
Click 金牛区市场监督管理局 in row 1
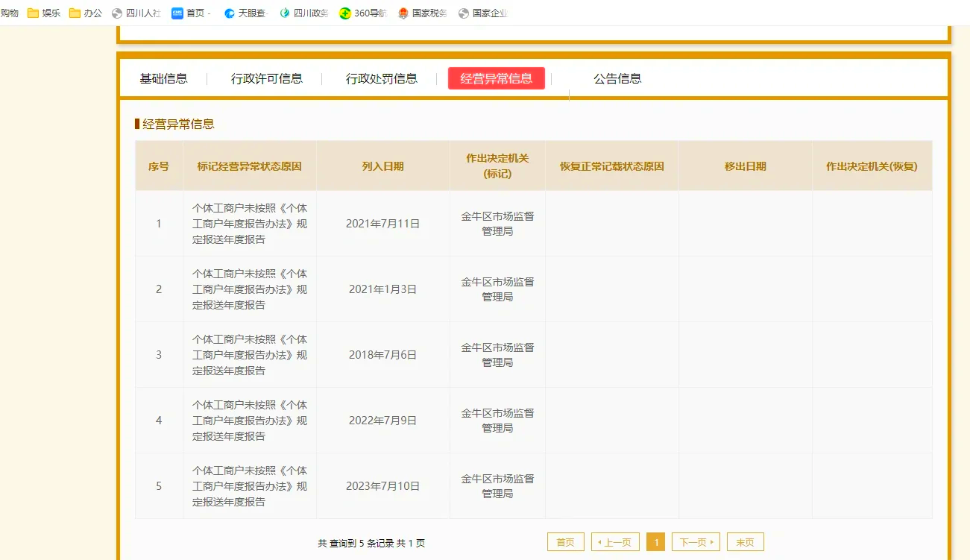497,224
